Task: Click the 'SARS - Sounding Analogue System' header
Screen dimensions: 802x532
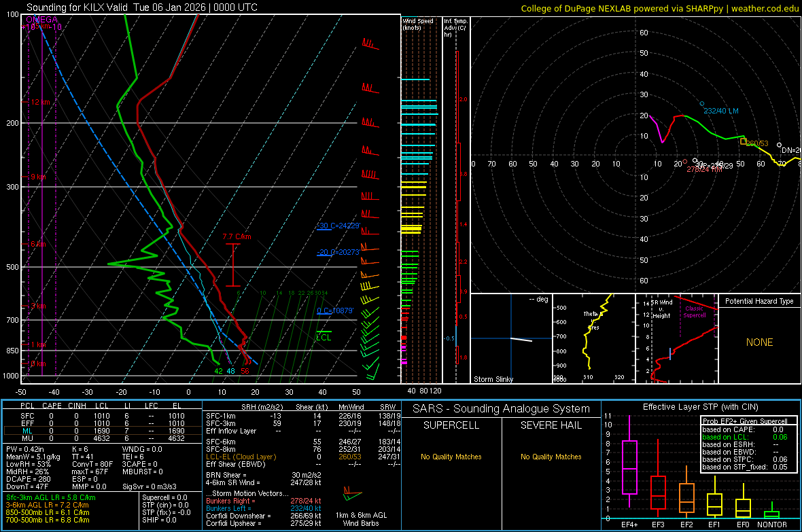Action: (501, 409)
